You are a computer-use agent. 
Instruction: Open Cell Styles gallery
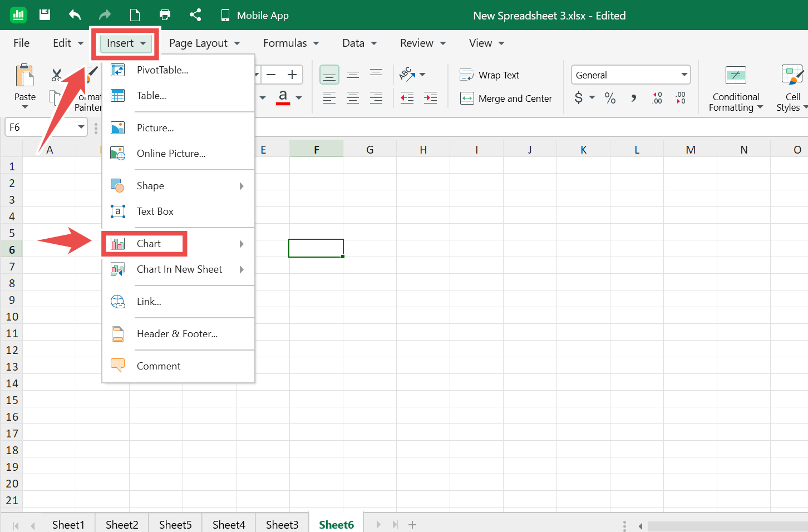click(791, 88)
